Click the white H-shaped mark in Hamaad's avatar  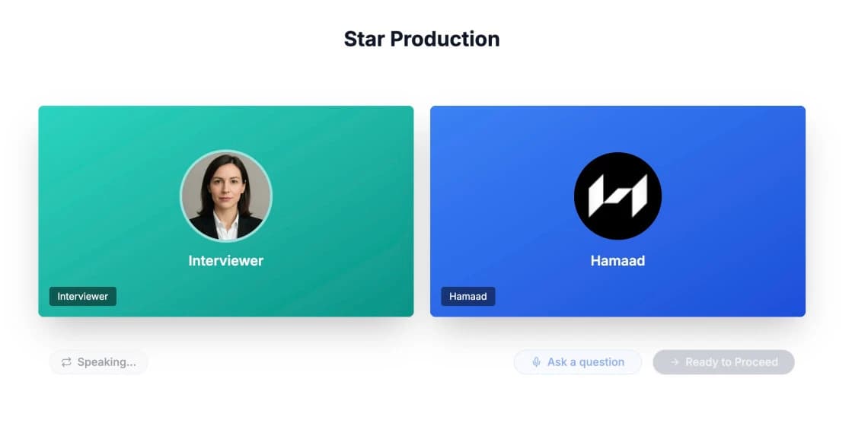pyautogui.click(x=617, y=196)
